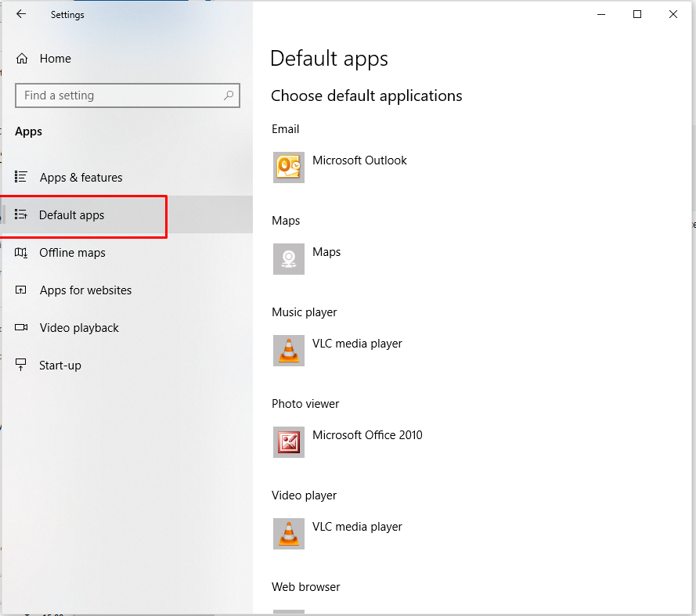696x616 pixels.
Task: Open Start-up settings section
Action: (127, 366)
